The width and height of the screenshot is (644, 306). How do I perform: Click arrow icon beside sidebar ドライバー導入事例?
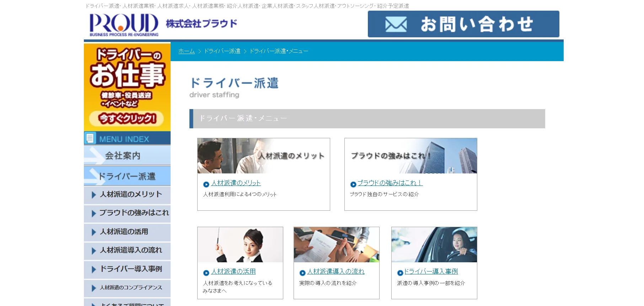pos(94,269)
